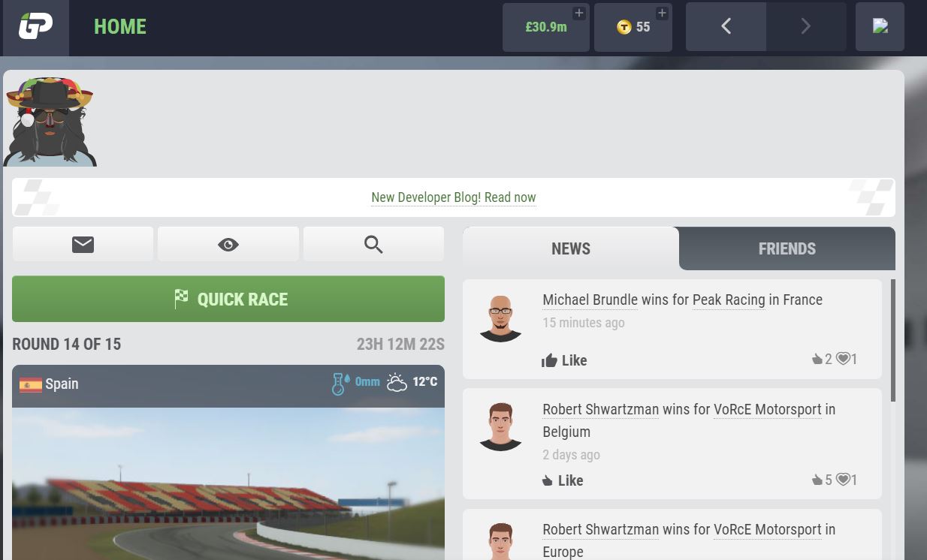Click the news feed vertical scrollbar
The height and width of the screenshot is (560, 927).
893,341
